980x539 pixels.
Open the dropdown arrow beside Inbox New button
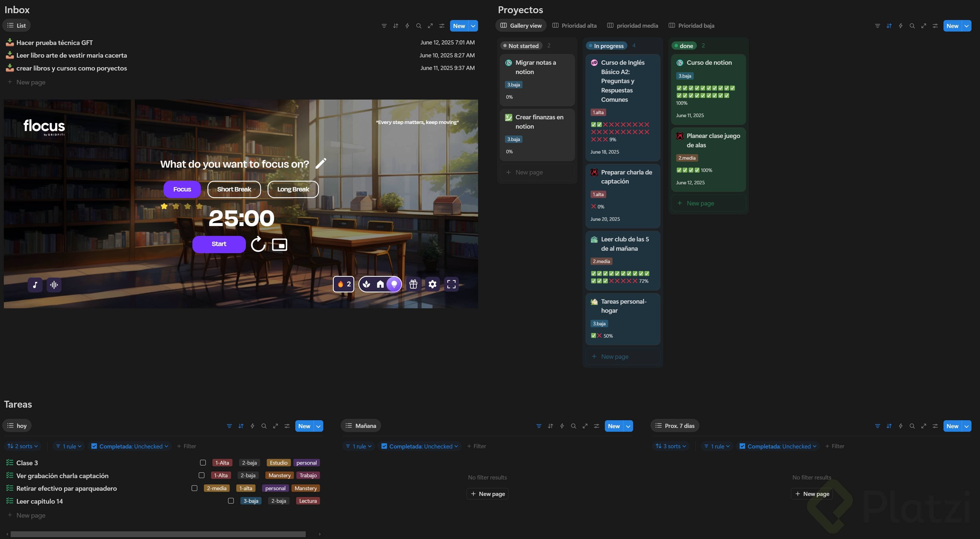pos(473,26)
